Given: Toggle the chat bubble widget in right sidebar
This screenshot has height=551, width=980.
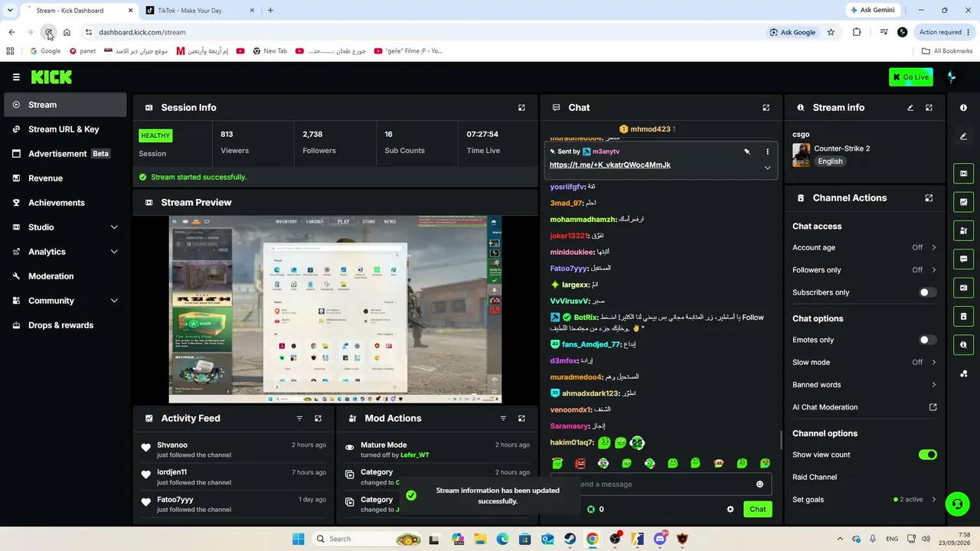Looking at the screenshot, I should pyautogui.click(x=963, y=259).
